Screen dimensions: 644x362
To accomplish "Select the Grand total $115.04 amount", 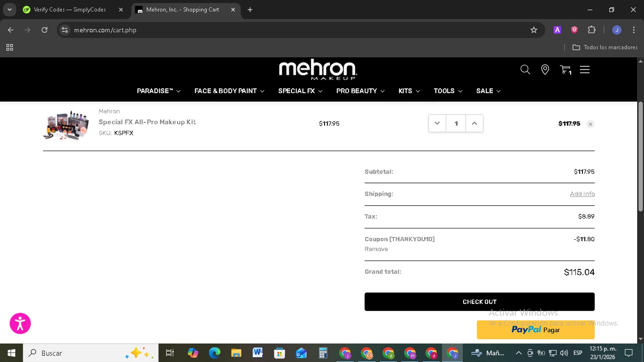I will point(579,272).
